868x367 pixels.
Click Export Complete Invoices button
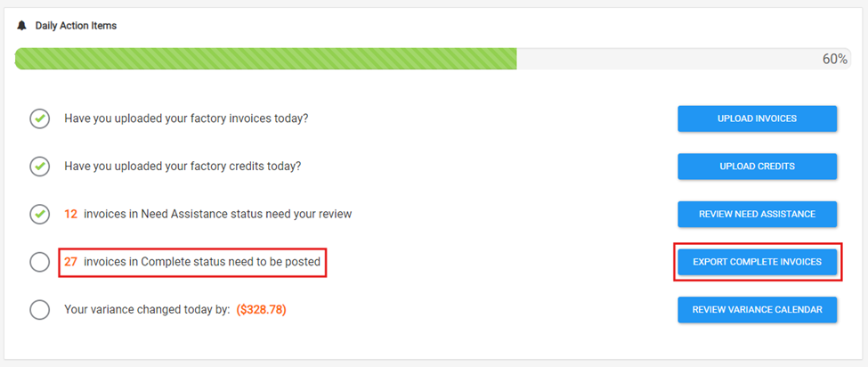(757, 262)
